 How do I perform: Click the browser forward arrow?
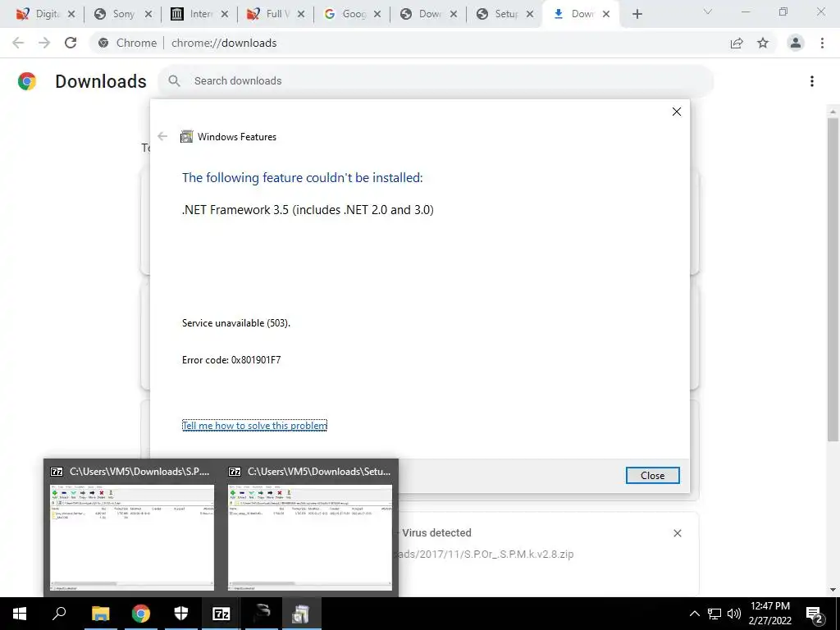click(x=44, y=43)
